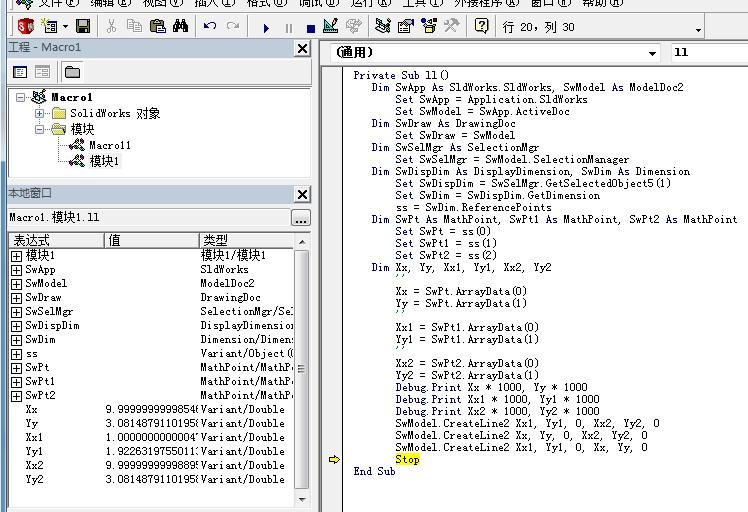Open the Properties Window toolbar icon
Screen dimensions: 748x512
click(x=405, y=26)
